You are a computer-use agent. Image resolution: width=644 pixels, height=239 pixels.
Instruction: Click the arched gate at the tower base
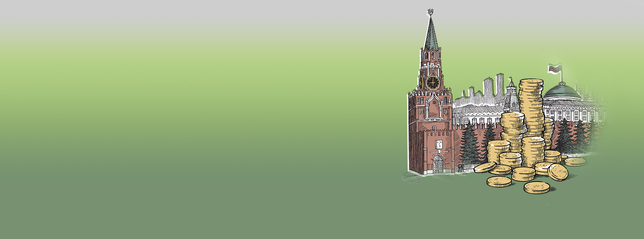pyautogui.click(x=438, y=164)
